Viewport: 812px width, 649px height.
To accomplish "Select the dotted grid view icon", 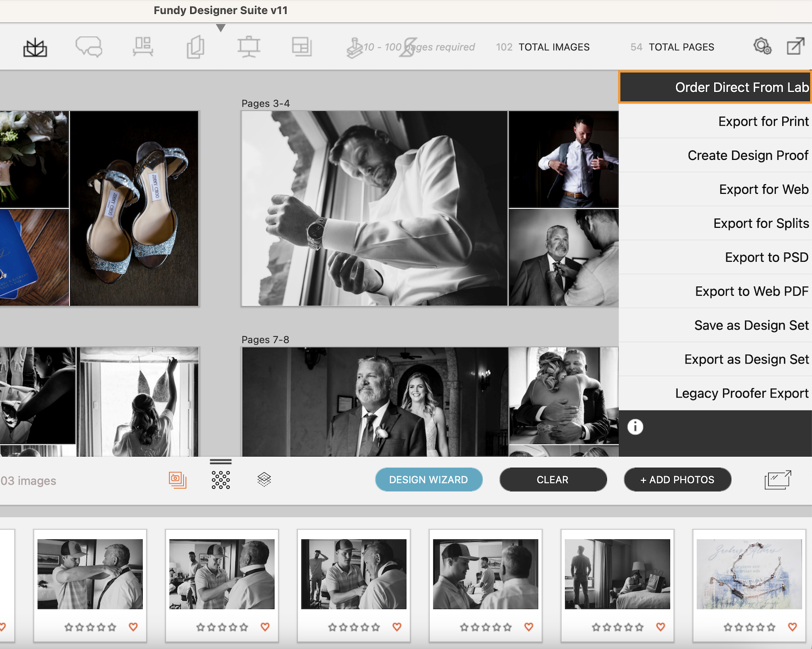I will pos(221,480).
